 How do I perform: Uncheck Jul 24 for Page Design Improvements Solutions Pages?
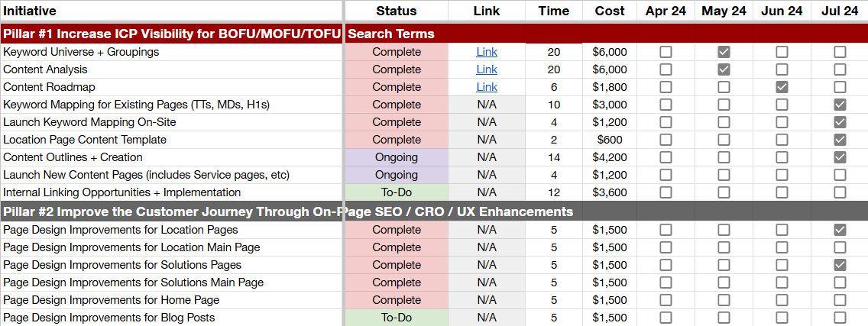(x=840, y=265)
